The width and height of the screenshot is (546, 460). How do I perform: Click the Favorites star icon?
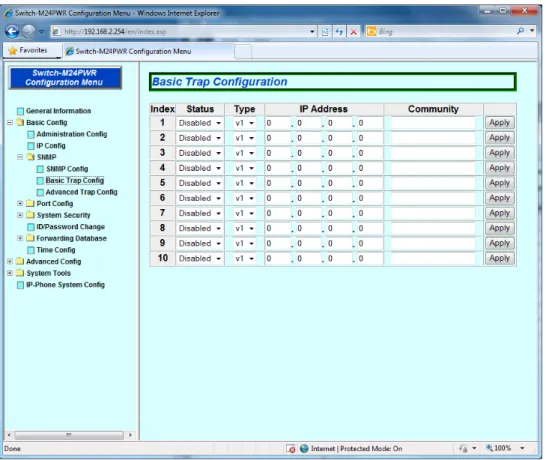point(13,50)
